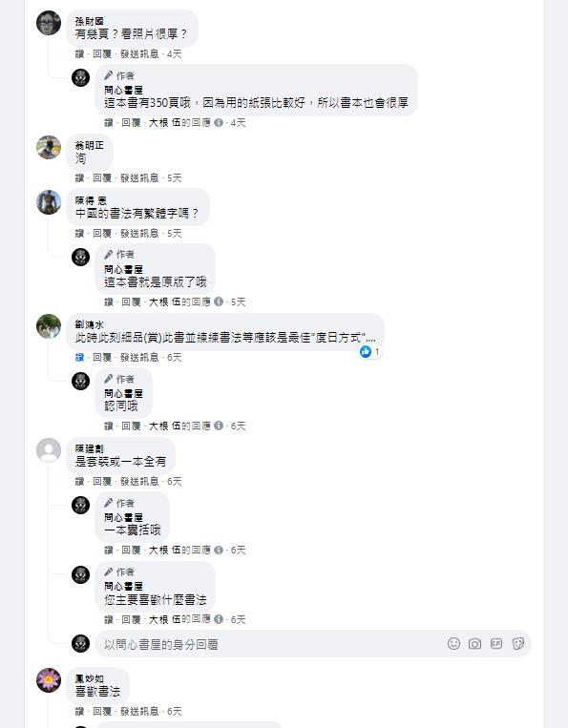568x728 pixels.
Task: Insert a GIF in reply box
Action: 496,643
